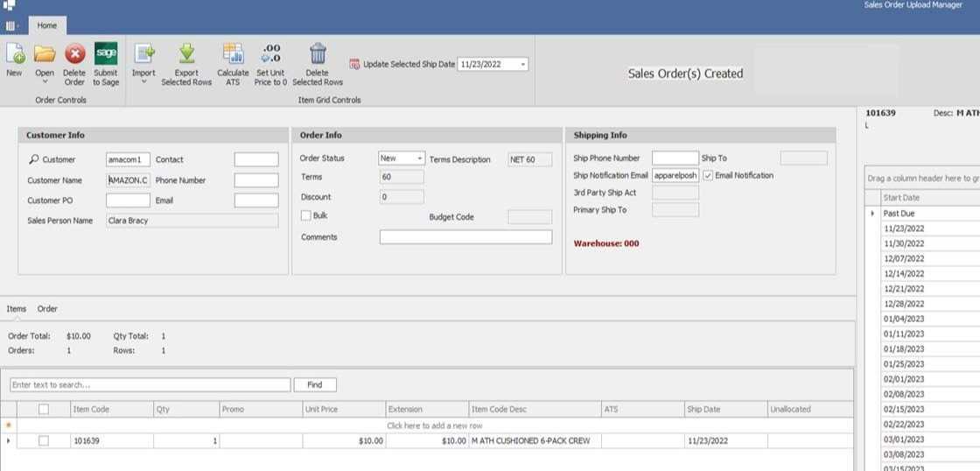Image resolution: width=980 pixels, height=471 pixels.
Task: Click the Customer PO input field
Action: pos(128,200)
